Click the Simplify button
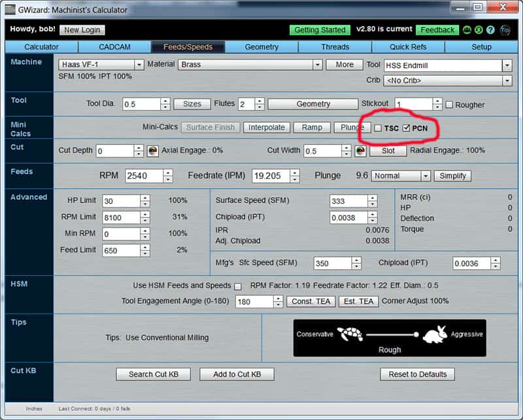This screenshot has width=523, height=420. 452,176
